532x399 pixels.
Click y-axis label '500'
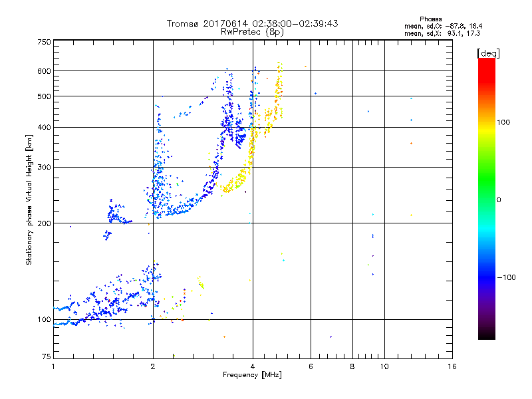(x=45, y=96)
